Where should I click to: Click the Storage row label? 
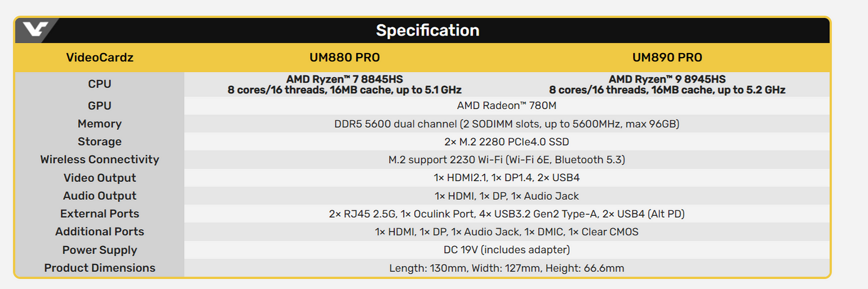click(x=100, y=142)
